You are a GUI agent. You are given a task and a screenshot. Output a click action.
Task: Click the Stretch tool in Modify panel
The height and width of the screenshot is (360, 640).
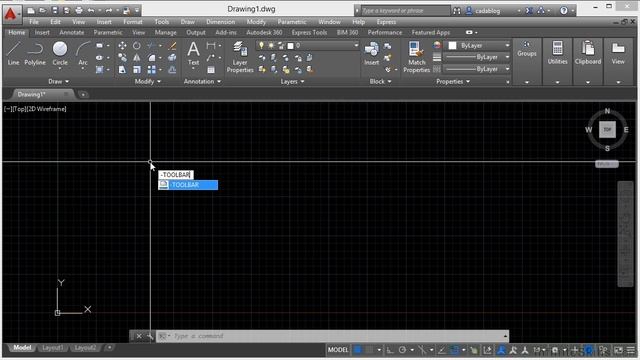click(122, 70)
